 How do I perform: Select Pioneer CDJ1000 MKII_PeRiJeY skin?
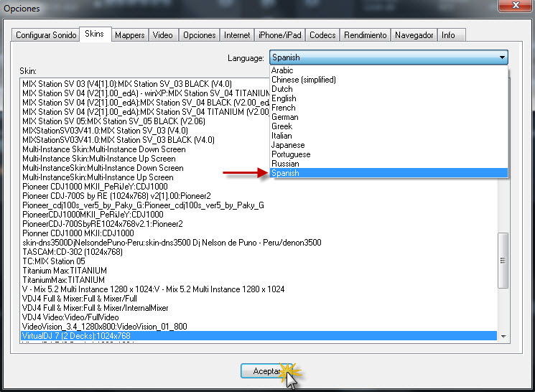click(259, 187)
